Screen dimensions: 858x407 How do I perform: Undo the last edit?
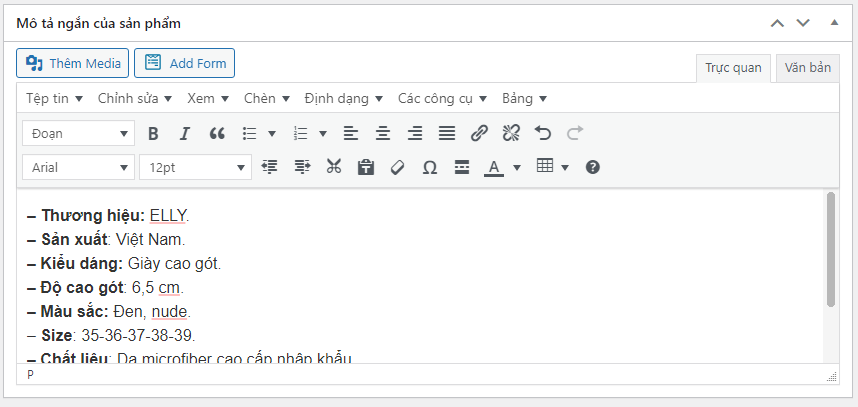pyautogui.click(x=543, y=133)
